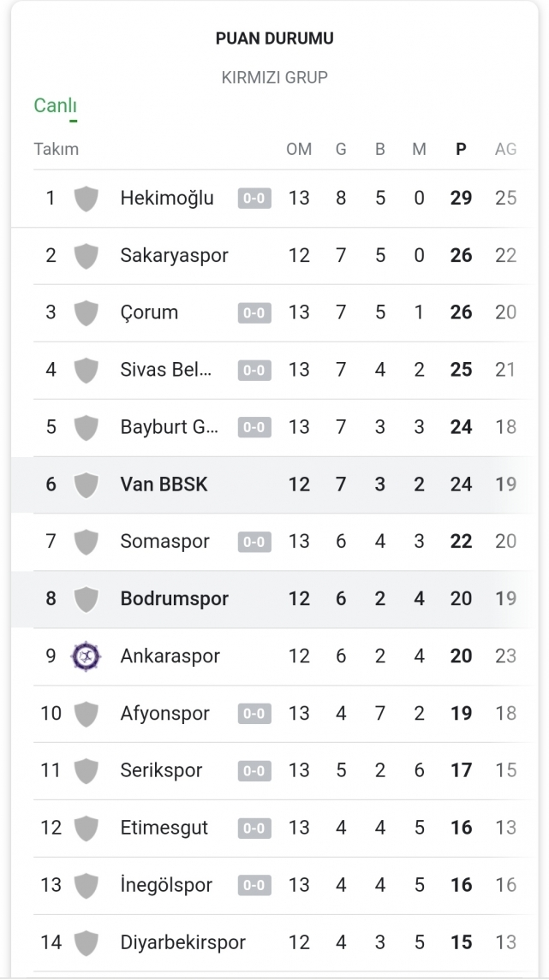Click Van BBSK shield icon

coord(86,484)
